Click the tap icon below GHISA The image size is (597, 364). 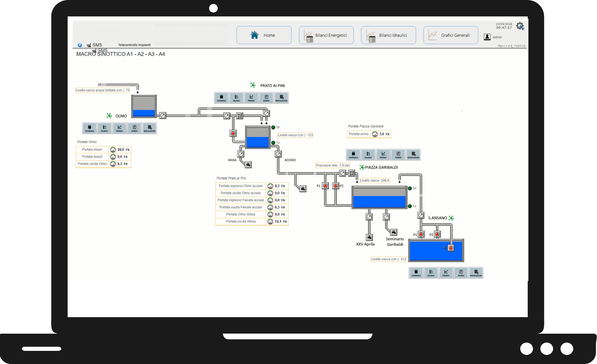248,164
